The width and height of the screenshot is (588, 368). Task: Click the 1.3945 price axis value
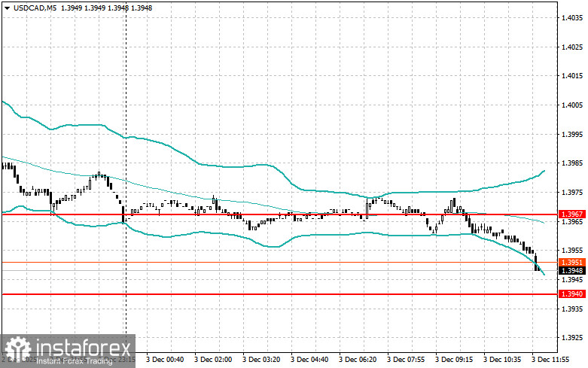pyautogui.click(x=572, y=279)
